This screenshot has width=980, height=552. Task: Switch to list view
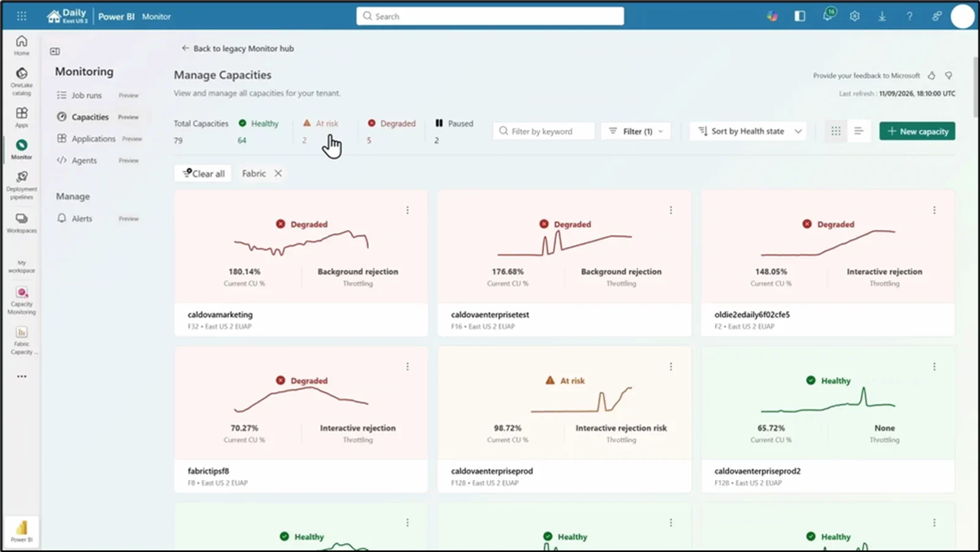coord(859,131)
